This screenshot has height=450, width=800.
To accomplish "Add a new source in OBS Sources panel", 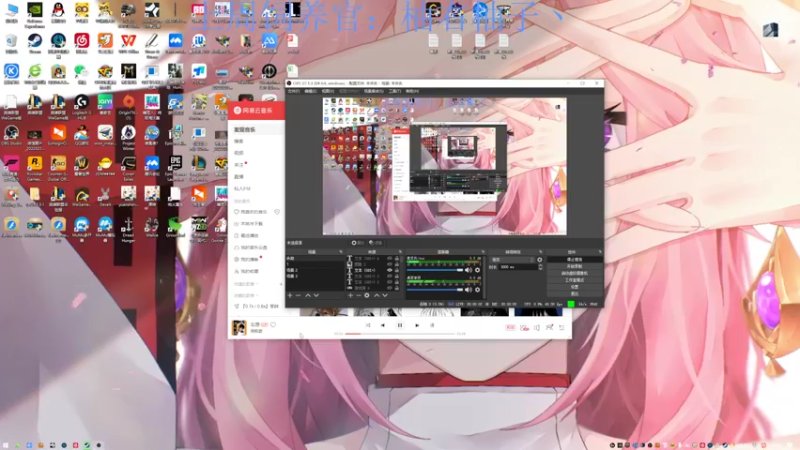I will pos(350,295).
